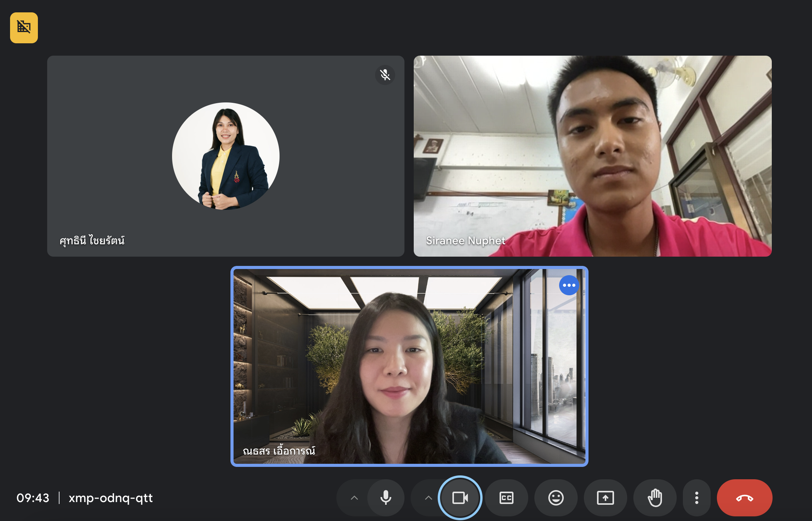Open the emoji reactions panel

[556, 498]
